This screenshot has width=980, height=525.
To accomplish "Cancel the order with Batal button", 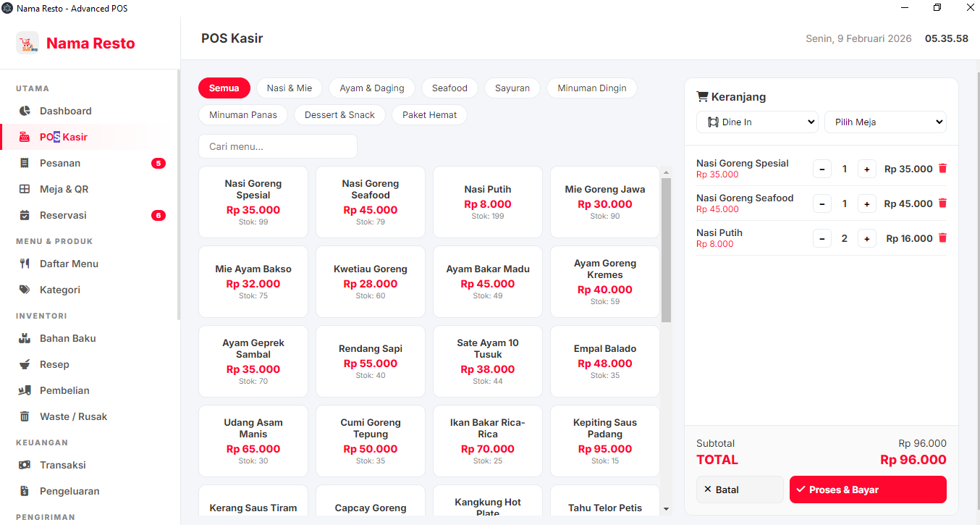I will [739, 490].
